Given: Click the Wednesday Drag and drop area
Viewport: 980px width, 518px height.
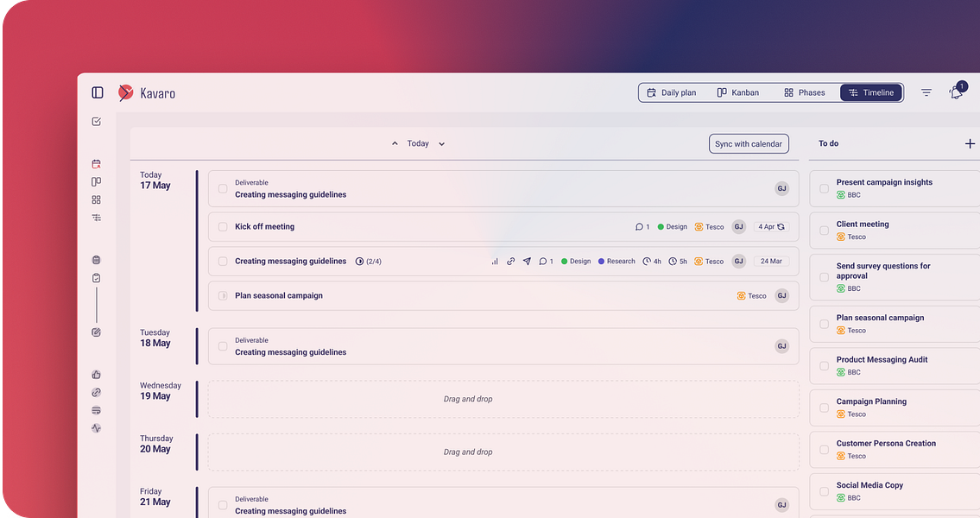Looking at the screenshot, I should tap(503, 399).
